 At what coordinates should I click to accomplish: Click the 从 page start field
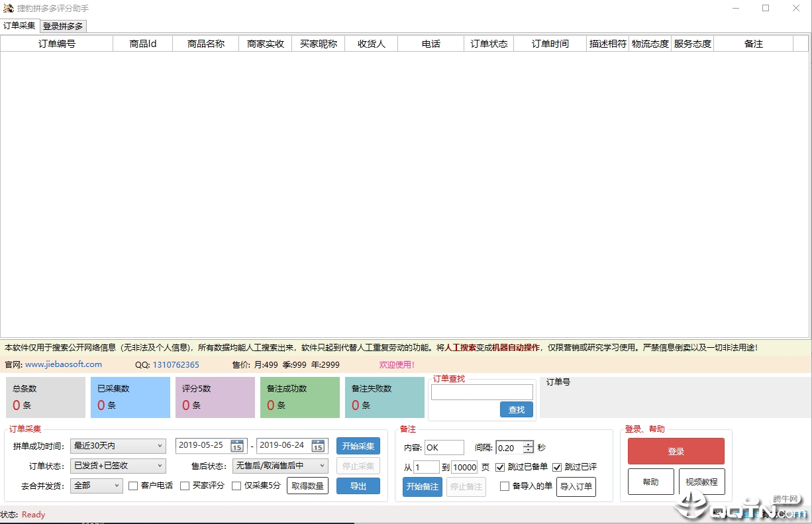click(427, 467)
